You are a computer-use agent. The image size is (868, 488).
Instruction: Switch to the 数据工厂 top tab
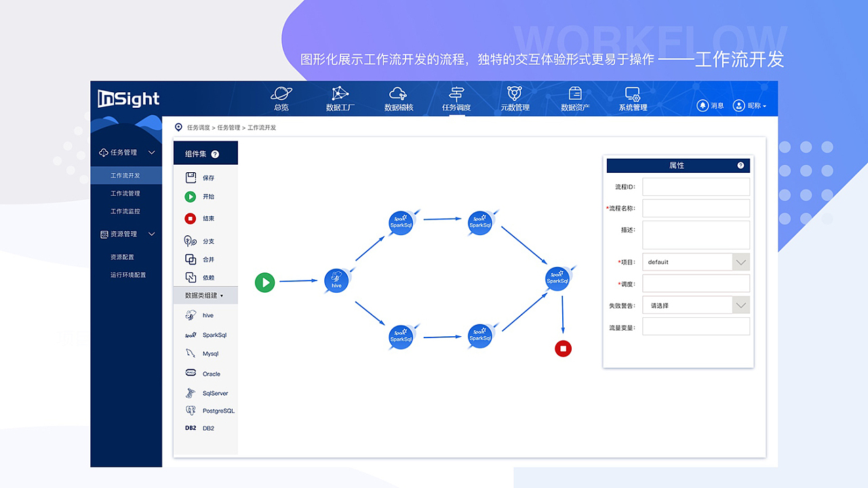pos(340,99)
